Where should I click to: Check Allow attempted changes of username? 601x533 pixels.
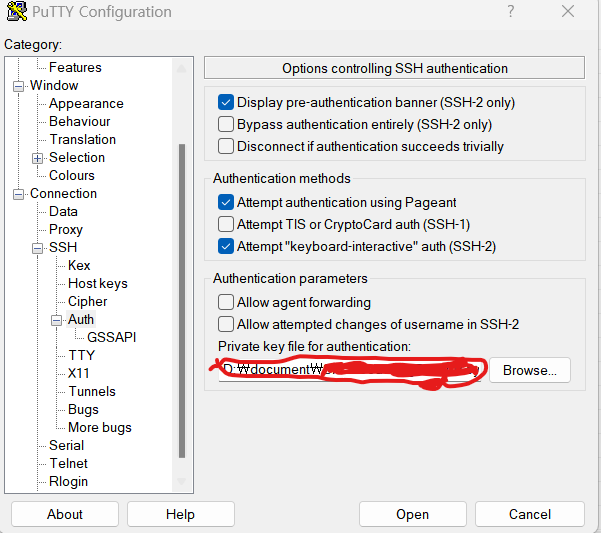(226, 325)
